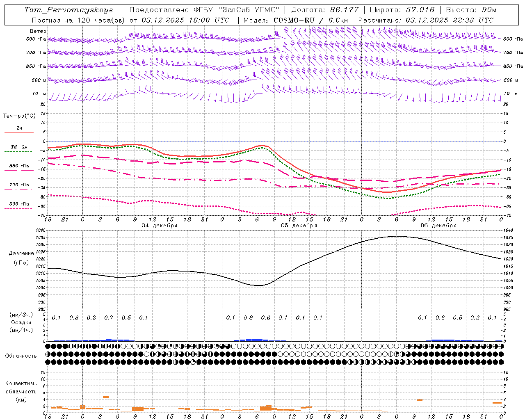Screen dimensions: 525x420
Task: Click the 'Модель COSMO-RU / 6.6км' text
Action: [296, 20]
